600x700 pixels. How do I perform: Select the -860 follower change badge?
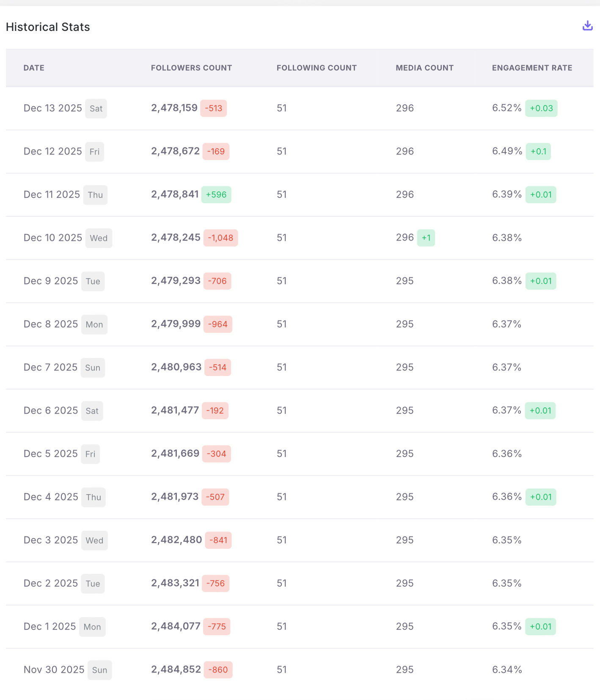click(x=218, y=670)
